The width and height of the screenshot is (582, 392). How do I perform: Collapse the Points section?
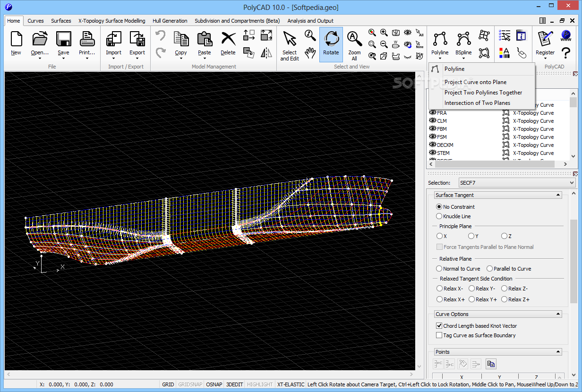click(x=558, y=352)
